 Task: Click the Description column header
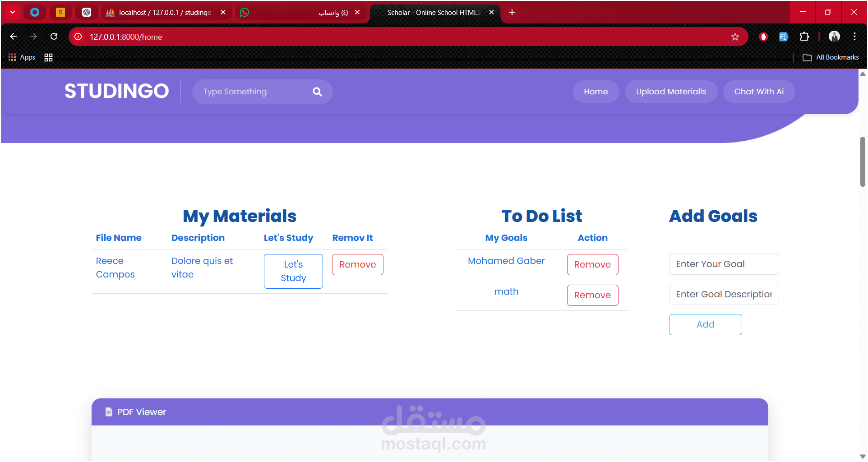(198, 238)
